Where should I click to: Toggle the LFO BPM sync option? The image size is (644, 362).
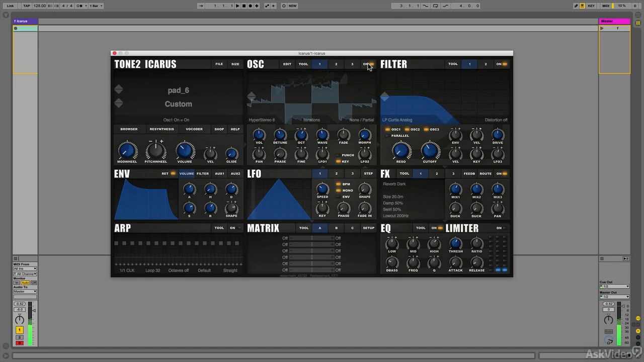343,184
